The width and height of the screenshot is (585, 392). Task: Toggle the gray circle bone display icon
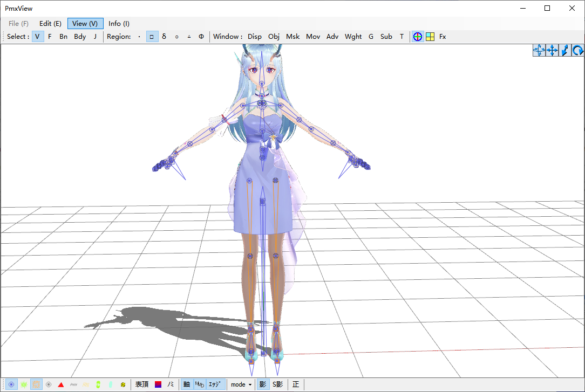pos(49,384)
